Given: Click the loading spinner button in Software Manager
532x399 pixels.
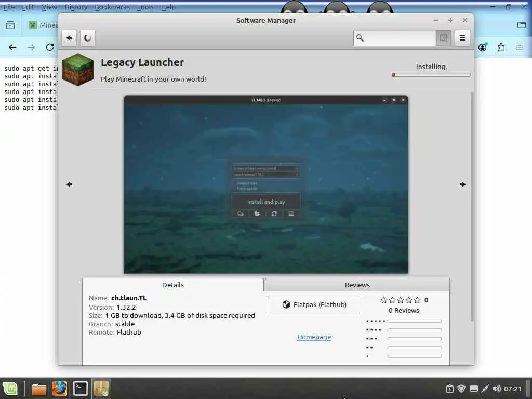Looking at the screenshot, I should (87, 37).
